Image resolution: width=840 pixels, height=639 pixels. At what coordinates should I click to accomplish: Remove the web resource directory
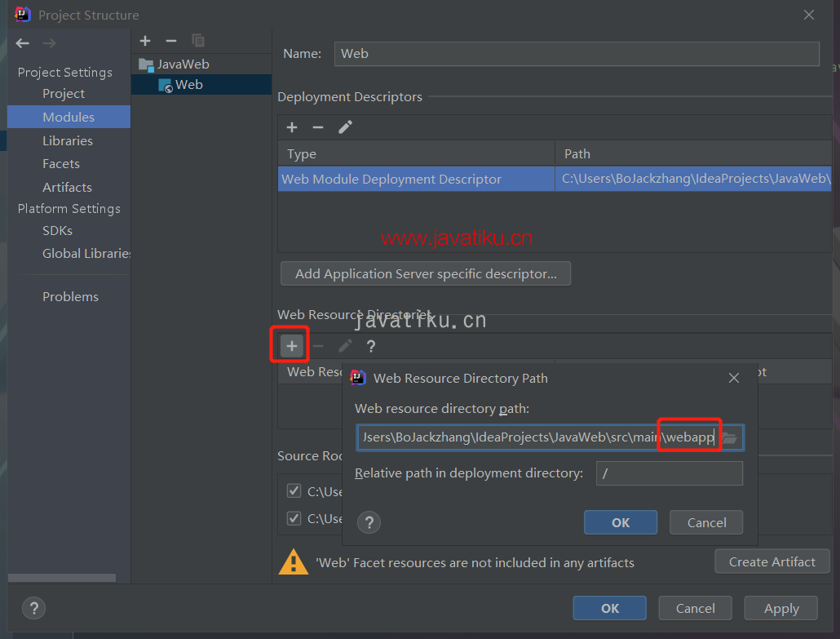click(318, 346)
